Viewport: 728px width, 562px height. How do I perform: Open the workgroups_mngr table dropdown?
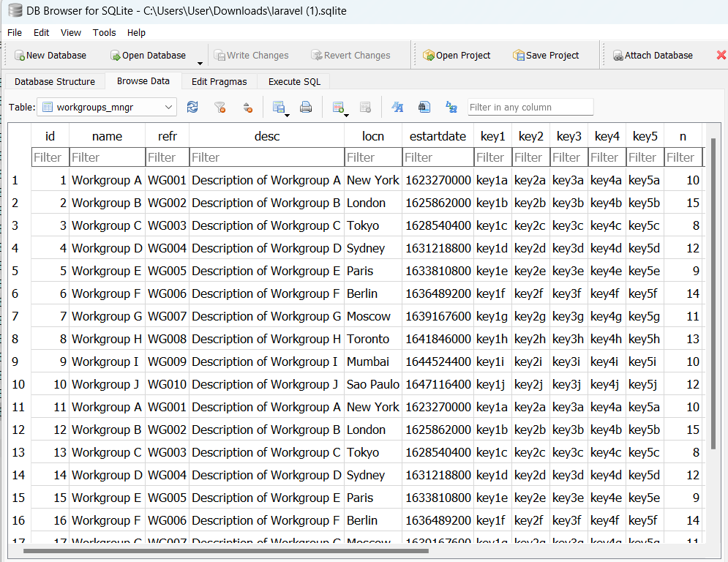tap(107, 108)
